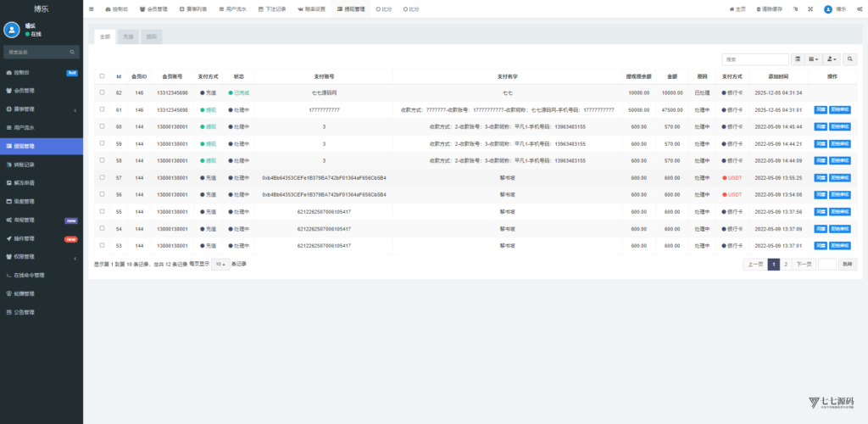868x424 pixels.
Task: Focus the sidebar 搜索菜单 input
Action: [36, 52]
